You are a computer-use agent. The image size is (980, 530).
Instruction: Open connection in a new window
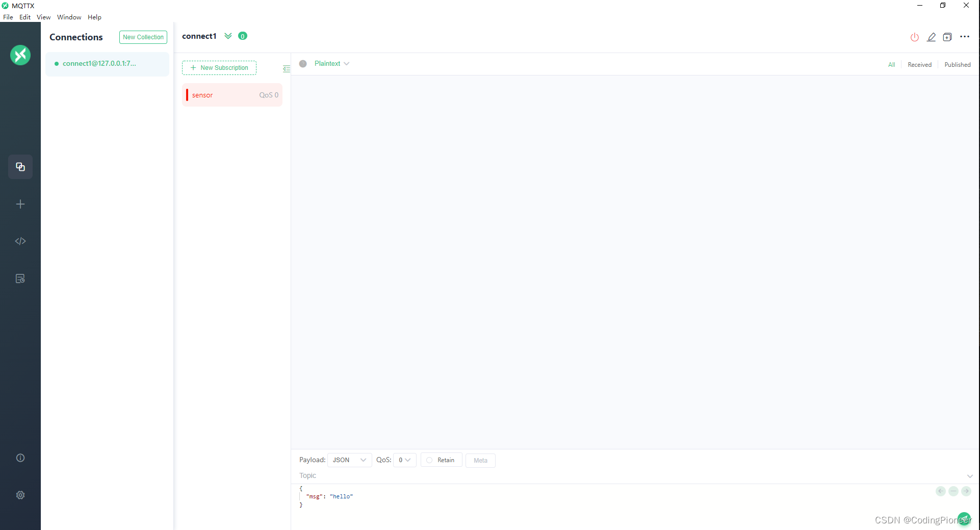point(947,37)
